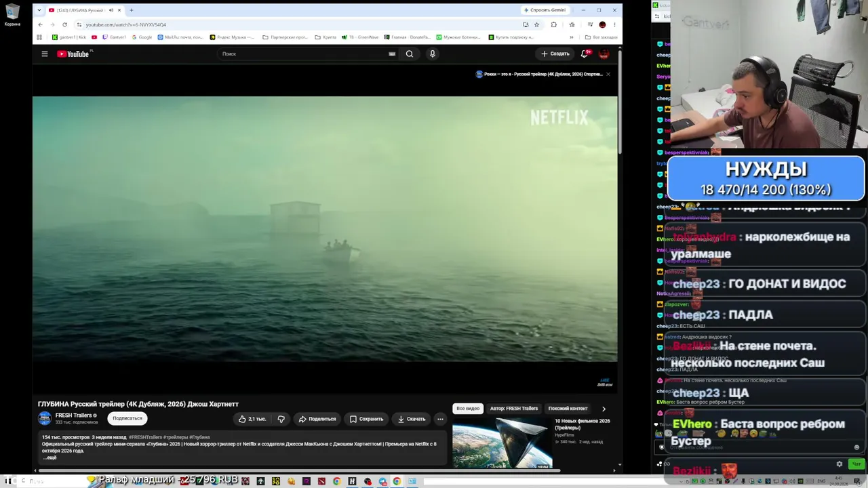Open YouTube notifications bell
The image size is (868, 488).
(584, 54)
